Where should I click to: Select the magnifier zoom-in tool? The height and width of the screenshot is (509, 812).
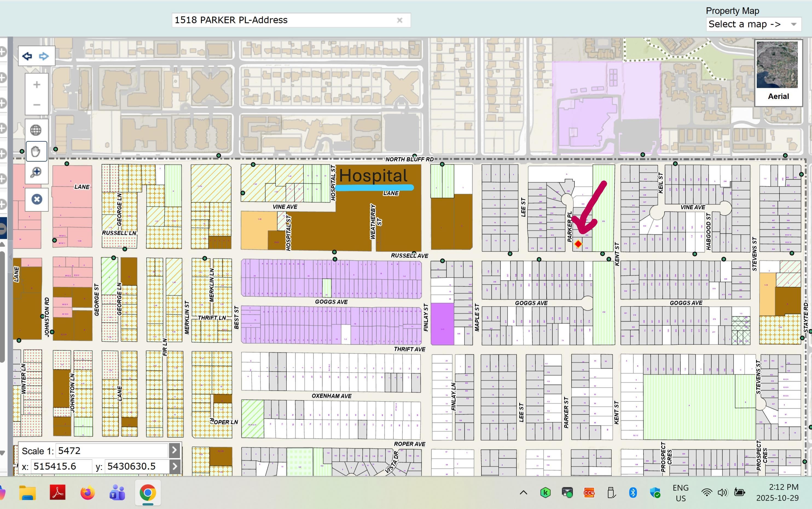(x=36, y=172)
